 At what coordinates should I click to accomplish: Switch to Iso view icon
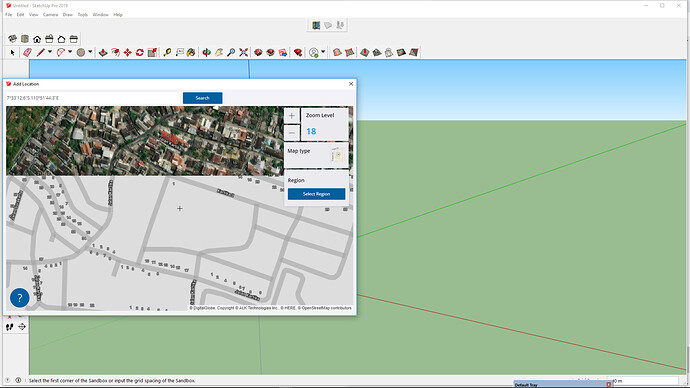[x=12, y=39]
